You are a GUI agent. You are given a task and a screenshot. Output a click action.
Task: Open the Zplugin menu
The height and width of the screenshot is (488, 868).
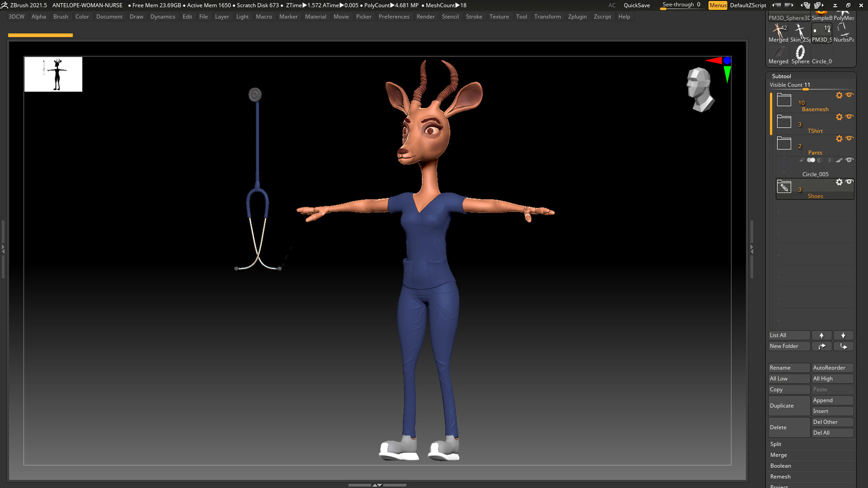coord(577,17)
